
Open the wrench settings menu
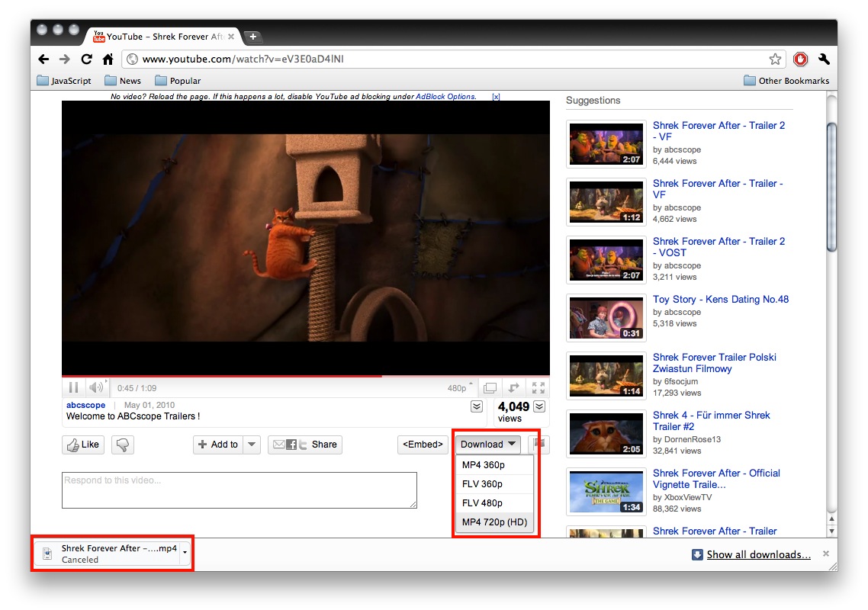824,59
